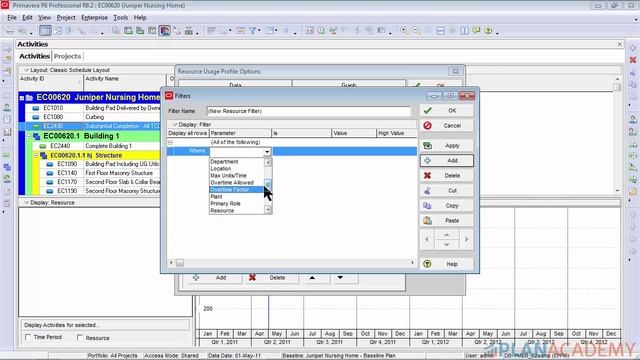Click Add in the Filters dialog
This screenshot has height=360, width=640.
tap(447, 161)
